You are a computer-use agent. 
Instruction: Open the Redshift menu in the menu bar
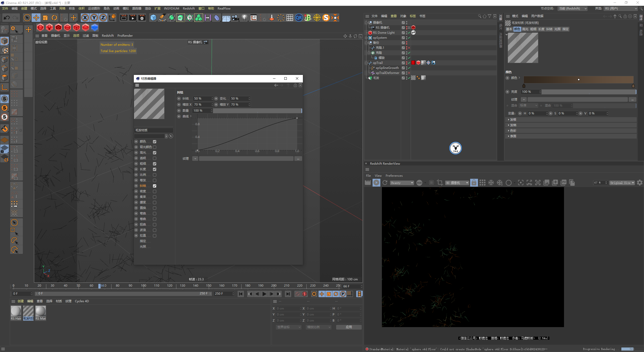pyautogui.click(x=189, y=8)
